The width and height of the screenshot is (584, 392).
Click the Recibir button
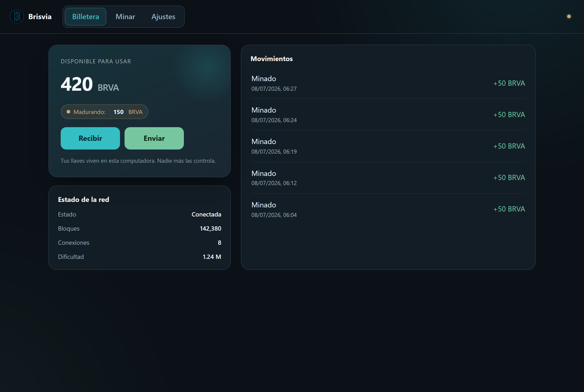90,138
